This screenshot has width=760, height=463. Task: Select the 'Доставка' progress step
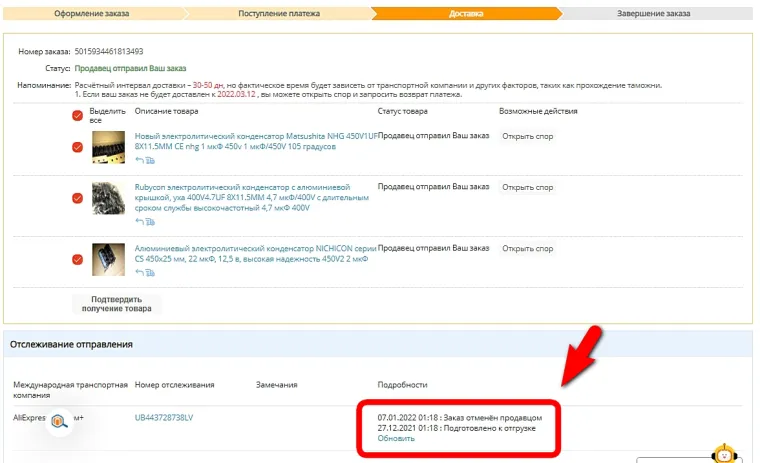[465, 14]
